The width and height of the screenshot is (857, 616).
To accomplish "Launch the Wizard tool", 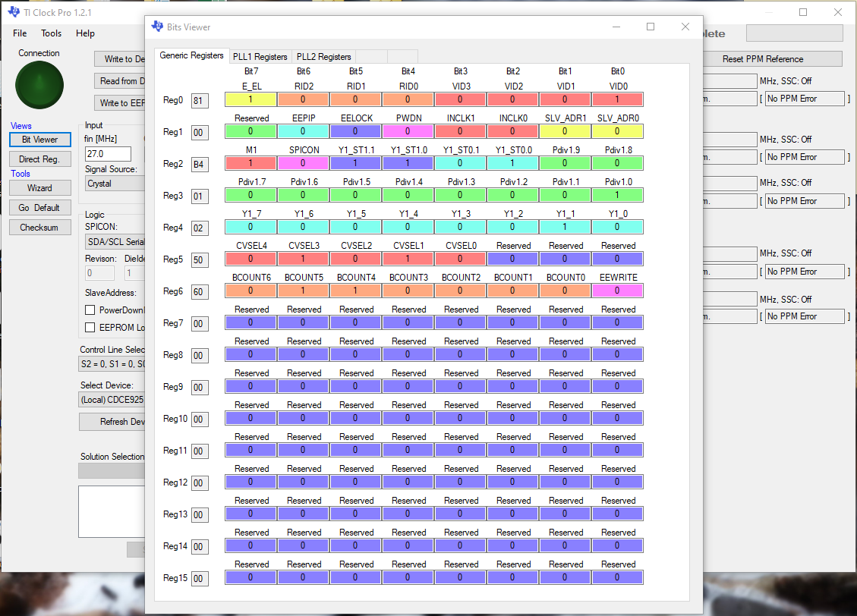I will pyautogui.click(x=40, y=188).
